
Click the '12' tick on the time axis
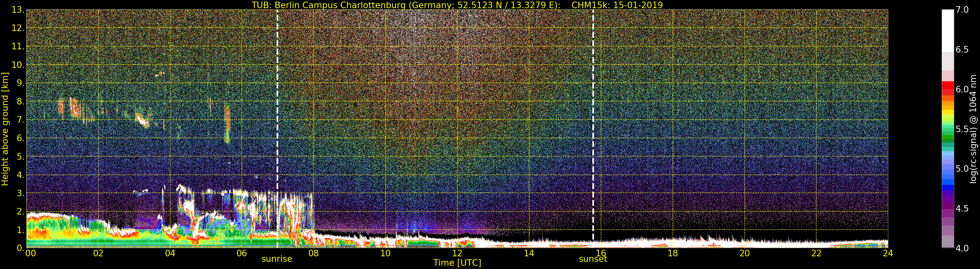click(x=457, y=253)
